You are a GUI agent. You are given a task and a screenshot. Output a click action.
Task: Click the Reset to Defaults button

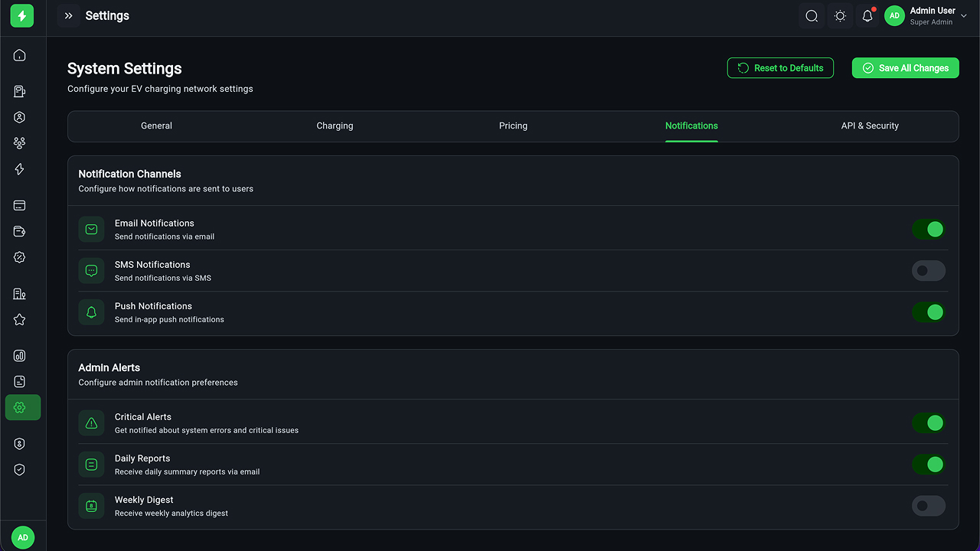[x=780, y=68]
